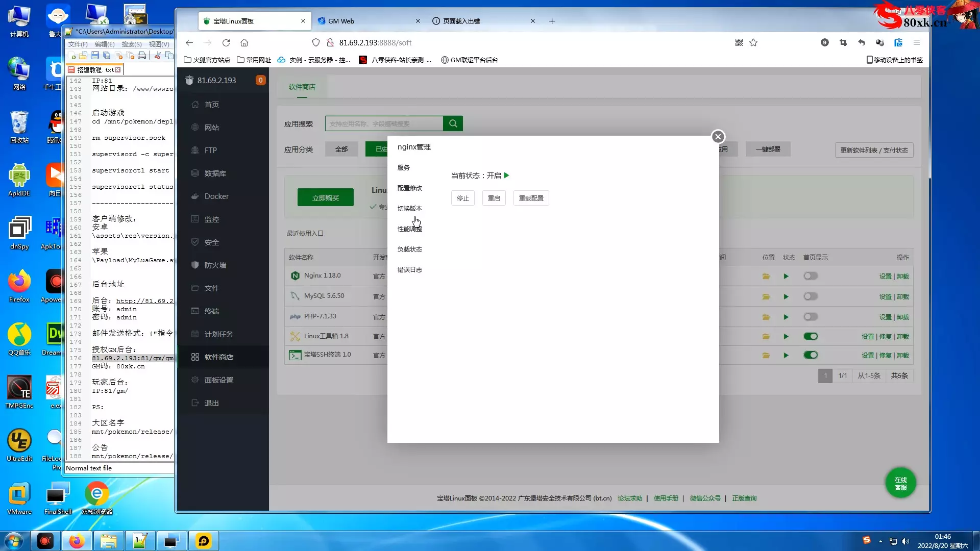Toggle homepage display switch for Nginx 1.18.0

(x=811, y=276)
